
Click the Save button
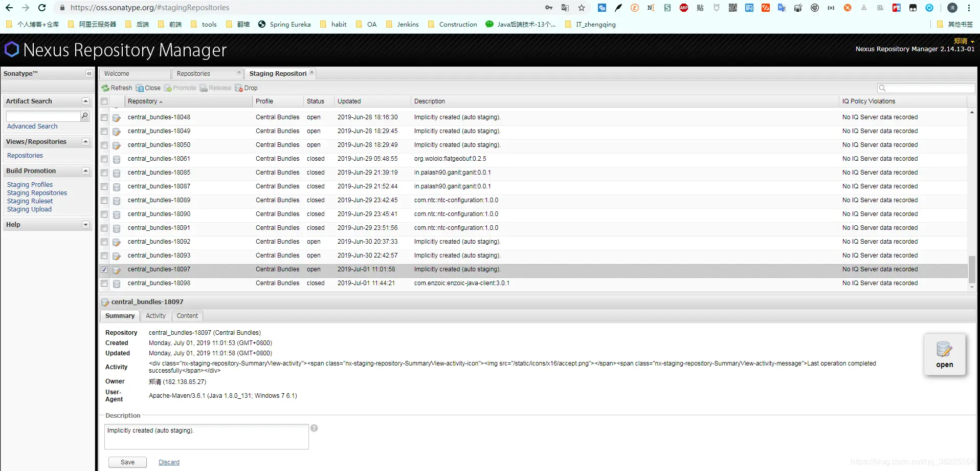[x=127, y=462]
